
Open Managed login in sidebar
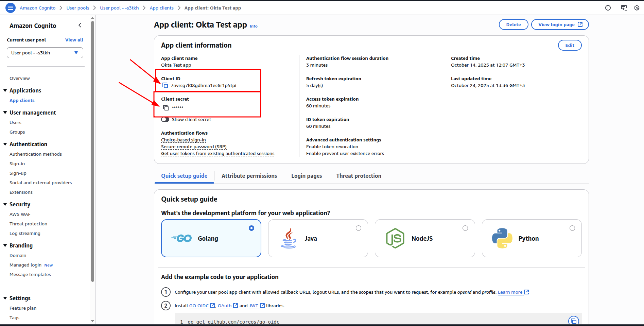25,265
